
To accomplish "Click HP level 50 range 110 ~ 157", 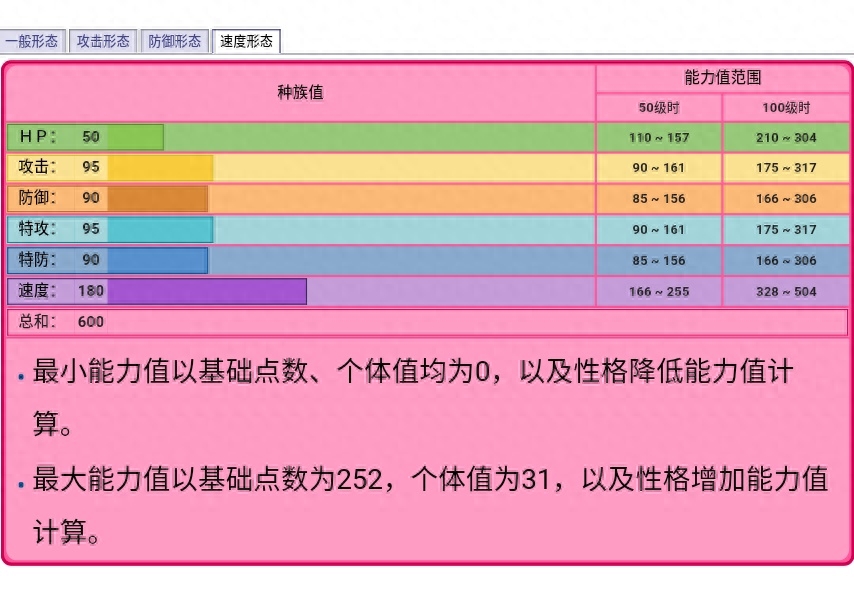I will pyautogui.click(x=658, y=137).
